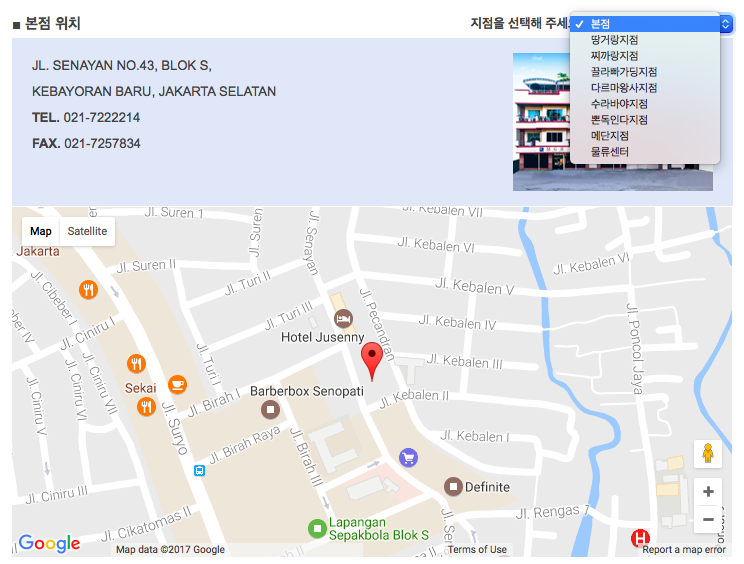This screenshot has height=564, width=744.
Task: Zoom out the map with minus button
Action: pos(708,519)
